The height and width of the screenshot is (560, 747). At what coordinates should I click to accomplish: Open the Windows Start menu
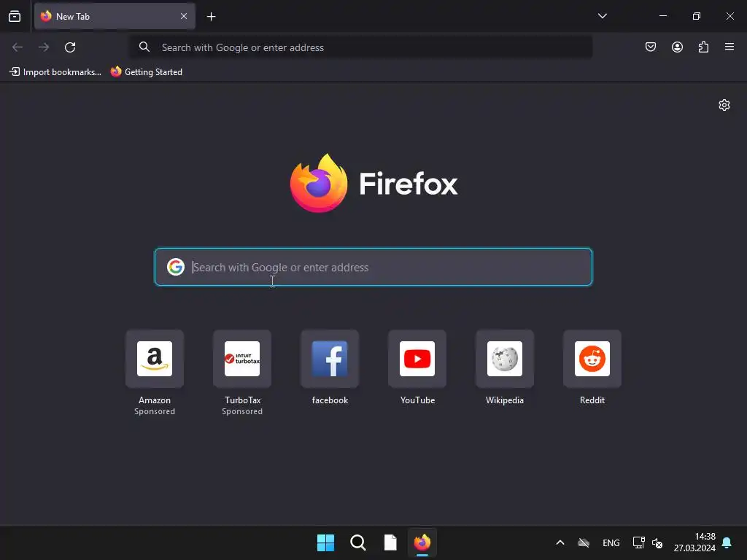point(326,542)
